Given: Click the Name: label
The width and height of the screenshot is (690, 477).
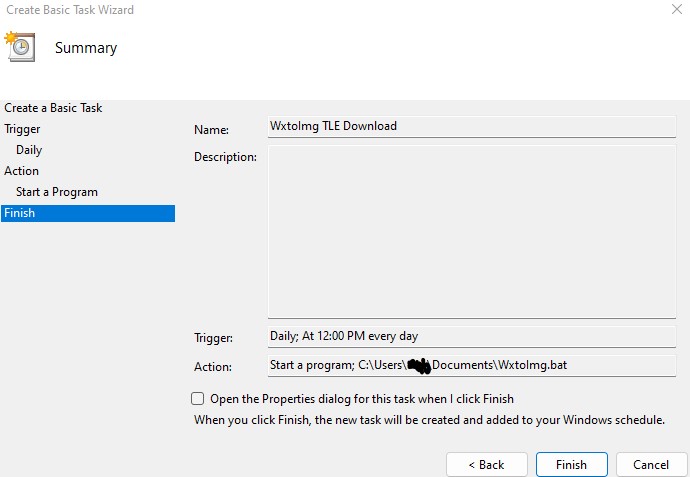Looking at the screenshot, I should coord(211,130).
